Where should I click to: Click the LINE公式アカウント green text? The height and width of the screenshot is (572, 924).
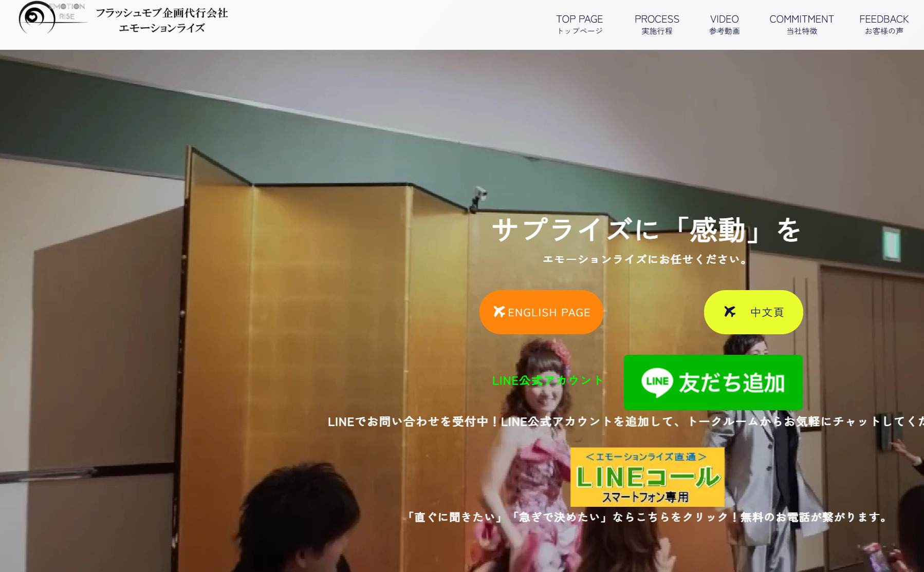point(548,380)
